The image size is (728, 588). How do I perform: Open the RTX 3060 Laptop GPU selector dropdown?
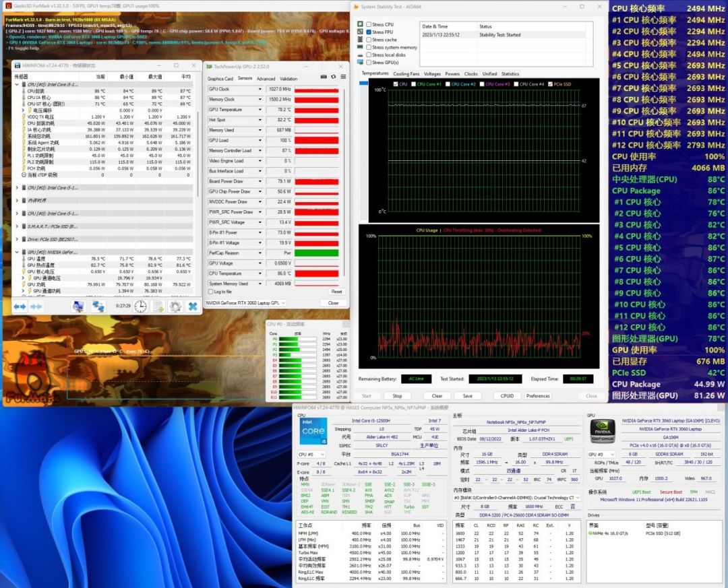(282, 303)
